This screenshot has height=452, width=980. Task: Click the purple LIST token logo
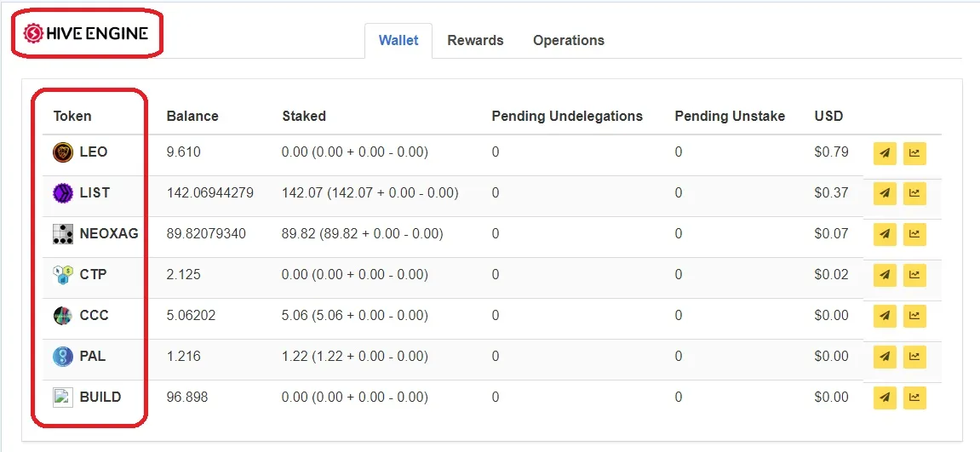point(63,193)
